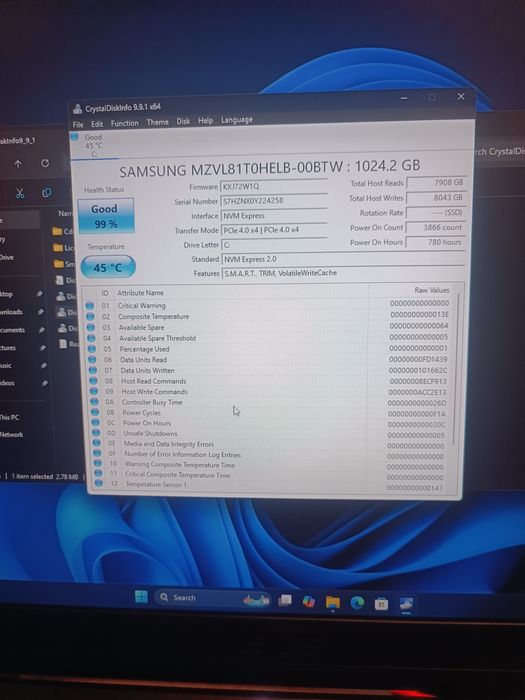Viewport: 525px width, 700px height.
Task: Click the Cut scissors icon in File Explorer
Action: (x=20, y=193)
